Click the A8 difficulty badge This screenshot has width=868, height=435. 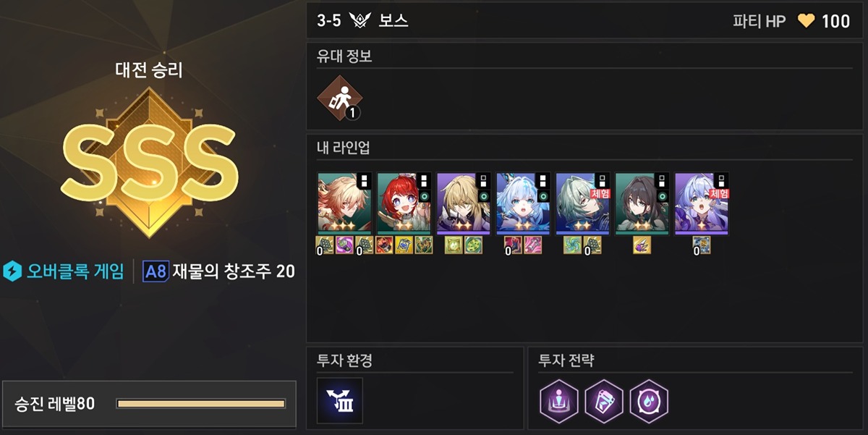point(156,271)
